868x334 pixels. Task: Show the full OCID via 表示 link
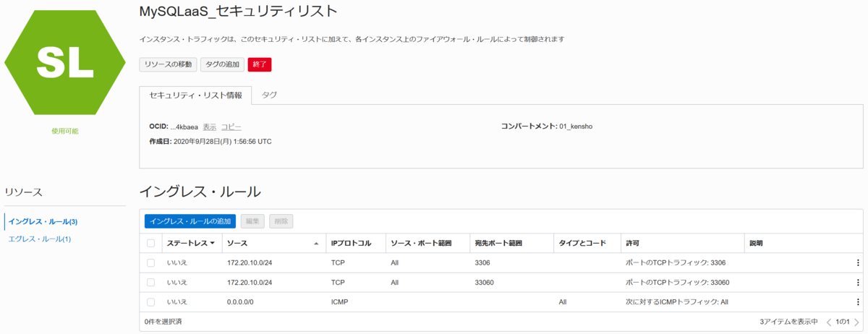[x=210, y=127]
